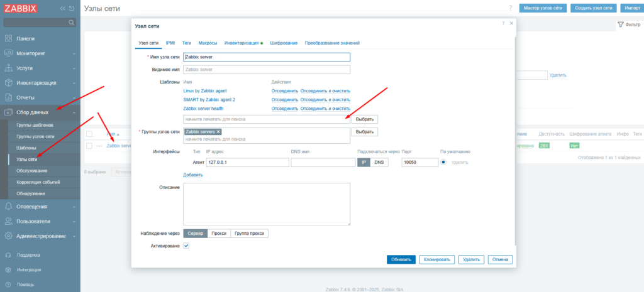Collapse the Сбор данных section

pyautogui.click(x=40, y=112)
